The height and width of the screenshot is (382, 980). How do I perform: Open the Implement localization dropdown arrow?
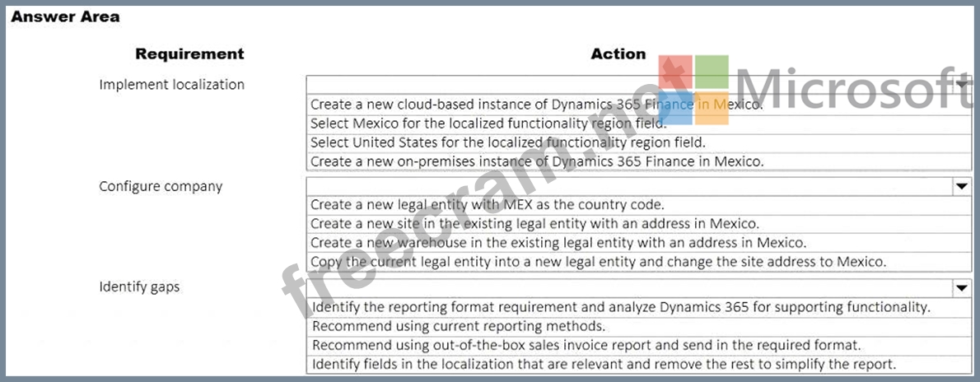961,85
